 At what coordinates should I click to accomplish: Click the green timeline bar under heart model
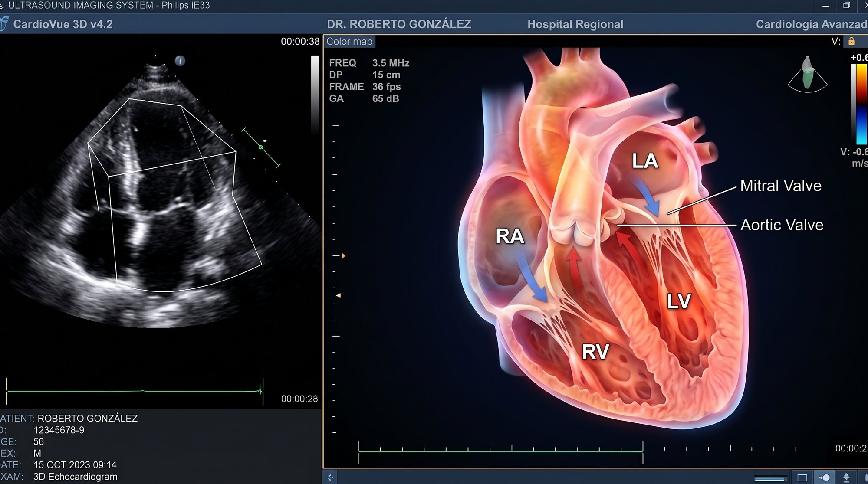[500, 452]
